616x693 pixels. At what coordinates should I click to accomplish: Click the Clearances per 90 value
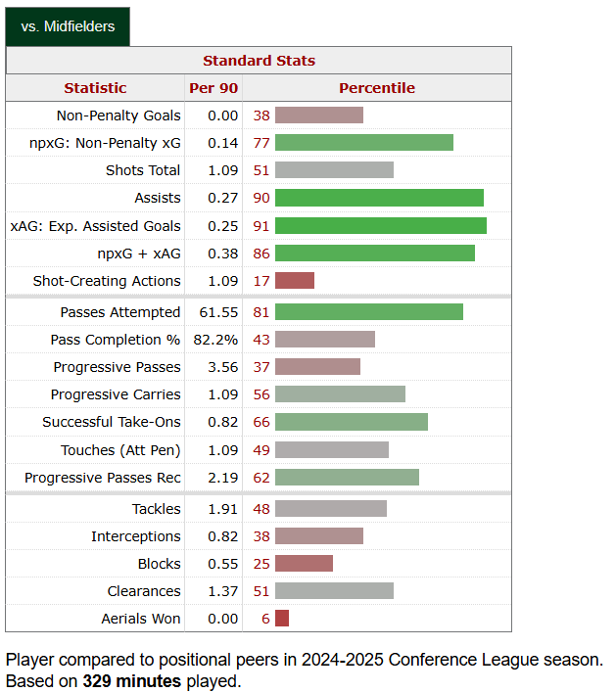coord(222,591)
